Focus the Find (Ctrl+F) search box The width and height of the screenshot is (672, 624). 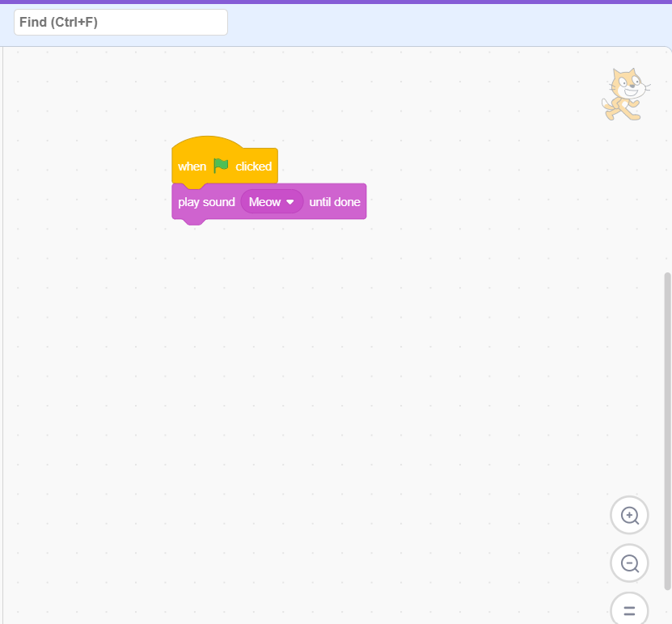click(x=120, y=23)
